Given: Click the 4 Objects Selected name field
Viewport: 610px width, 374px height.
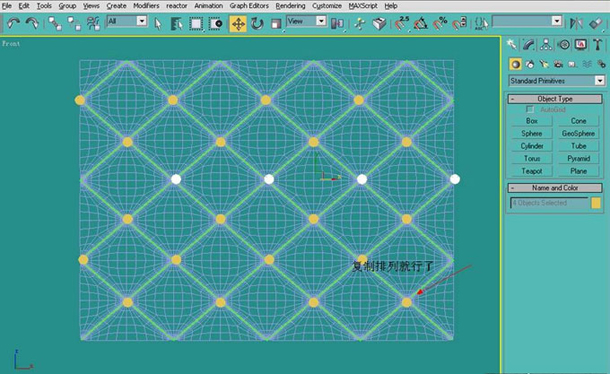Looking at the screenshot, I should tap(549, 203).
